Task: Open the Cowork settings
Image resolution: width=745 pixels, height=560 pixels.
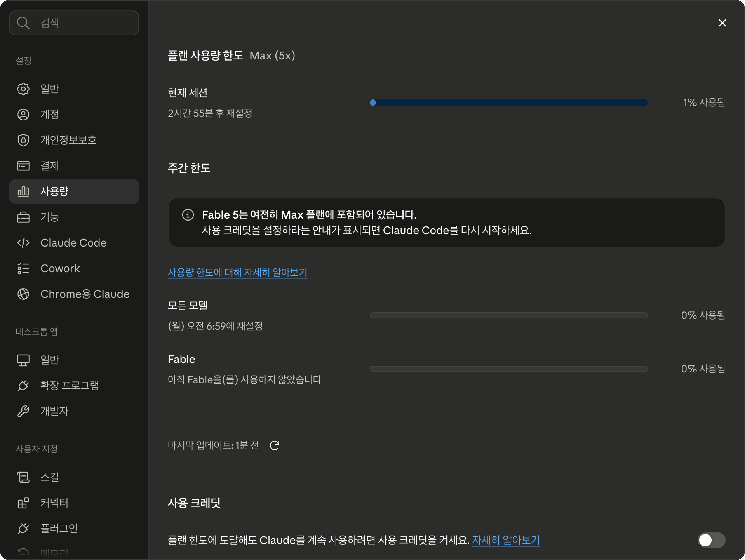Action: click(74, 268)
